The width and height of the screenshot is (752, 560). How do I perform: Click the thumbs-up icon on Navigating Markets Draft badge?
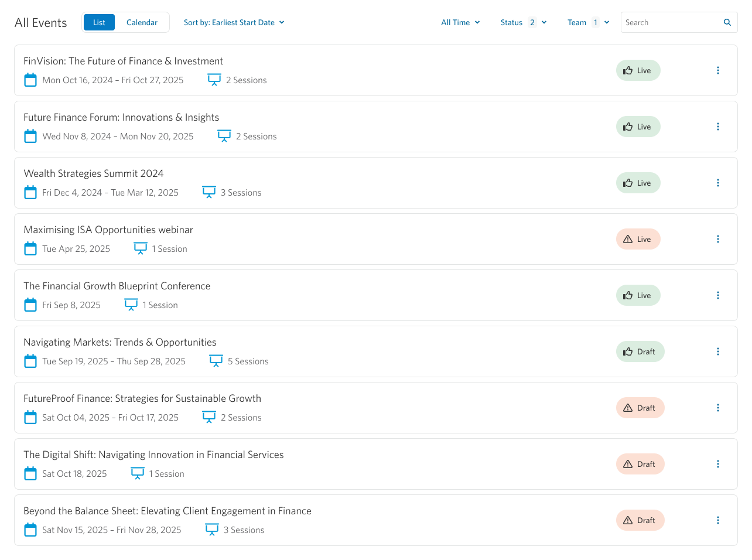coord(628,351)
